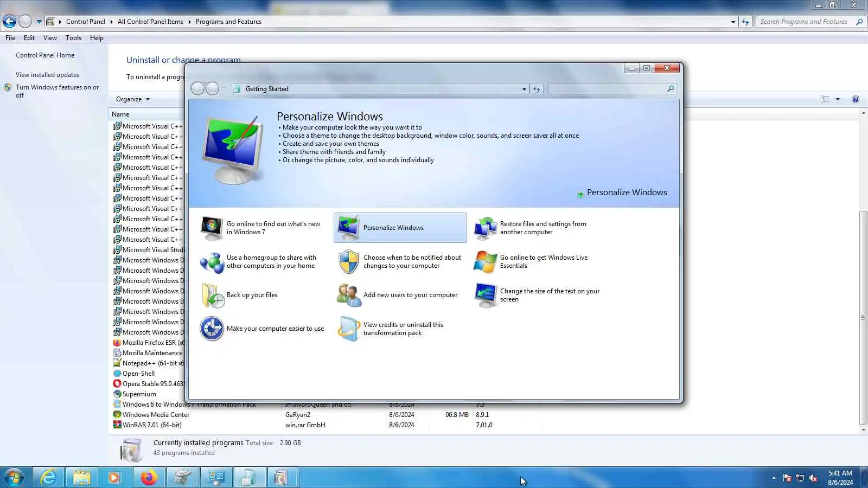This screenshot has width=868, height=488.
Task: Open the Tools menu
Action: tap(73, 38)
